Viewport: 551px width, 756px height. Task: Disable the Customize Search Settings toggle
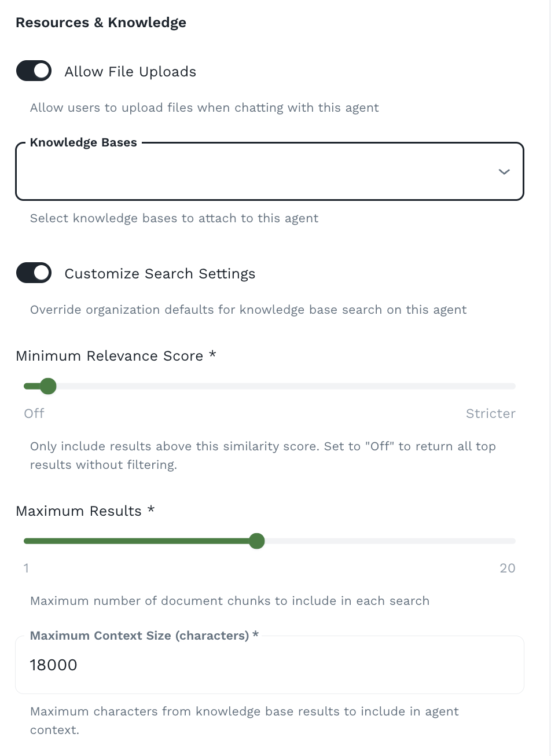(34, 273)
